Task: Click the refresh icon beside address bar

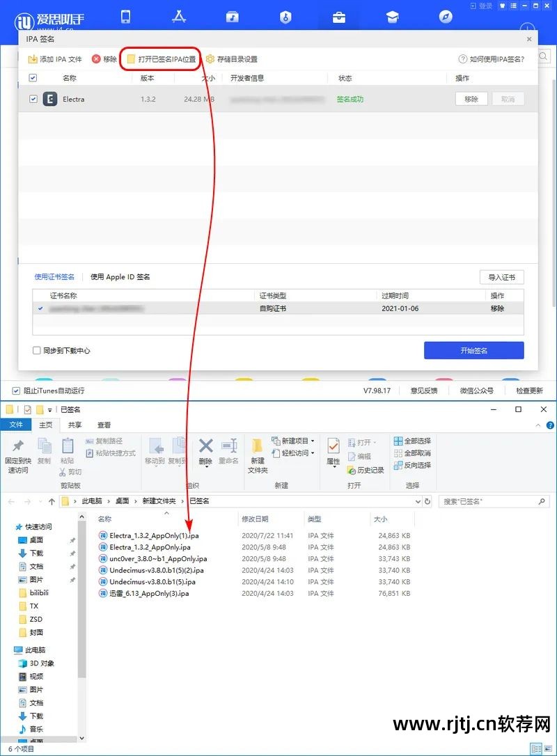Action: click(x=427, y=501)
